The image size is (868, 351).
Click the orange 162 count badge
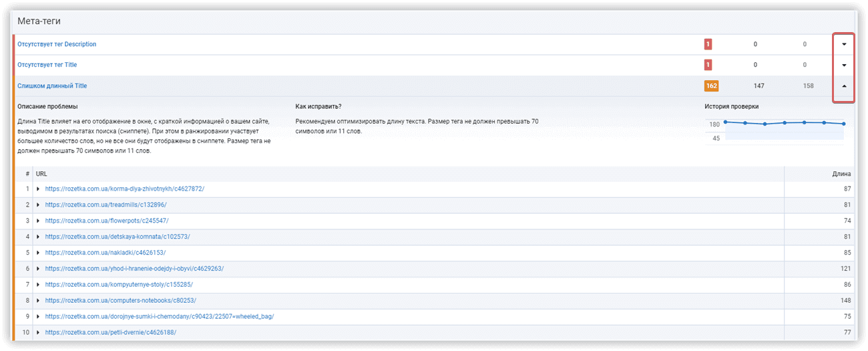(x=711, y=86)
